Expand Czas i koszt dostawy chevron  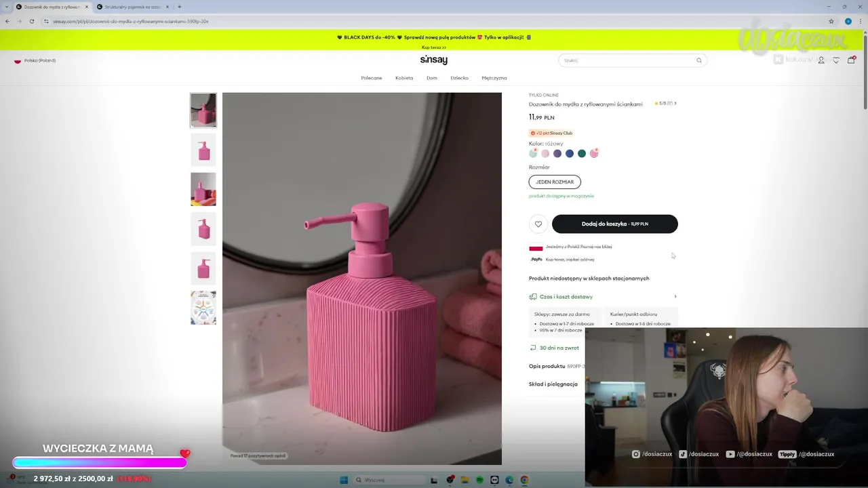tap(675, 296)
